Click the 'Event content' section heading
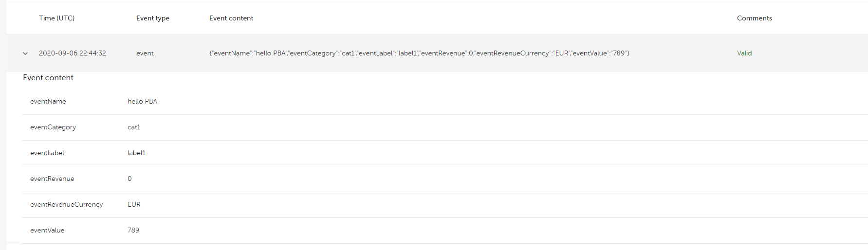The width and height of the screenshot is (868, 250). tap(48, 78)
